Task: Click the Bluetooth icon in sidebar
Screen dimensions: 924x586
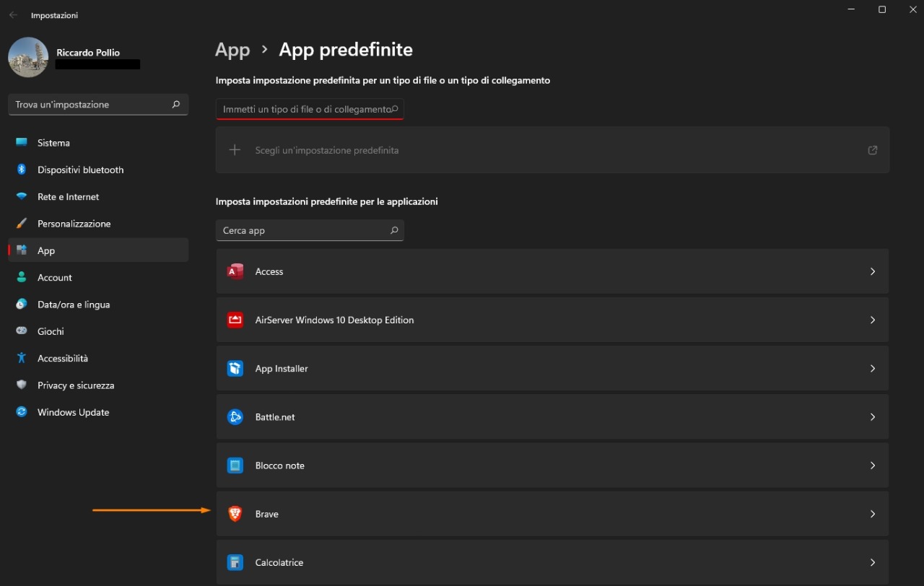Action: 22,170
